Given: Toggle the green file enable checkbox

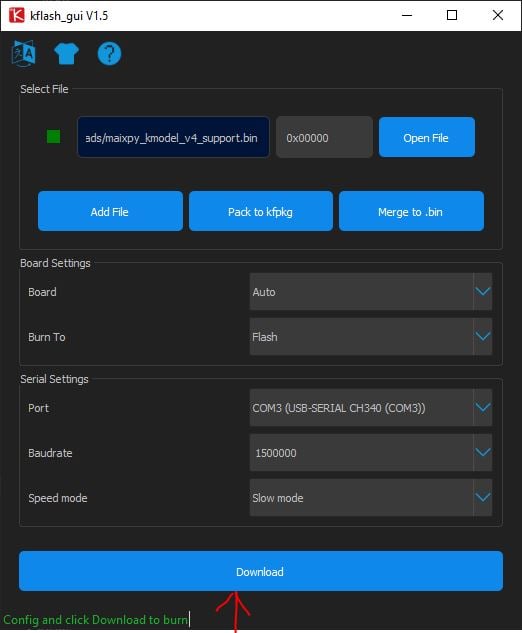Looking at the screenshot, I should click(53, 136).
